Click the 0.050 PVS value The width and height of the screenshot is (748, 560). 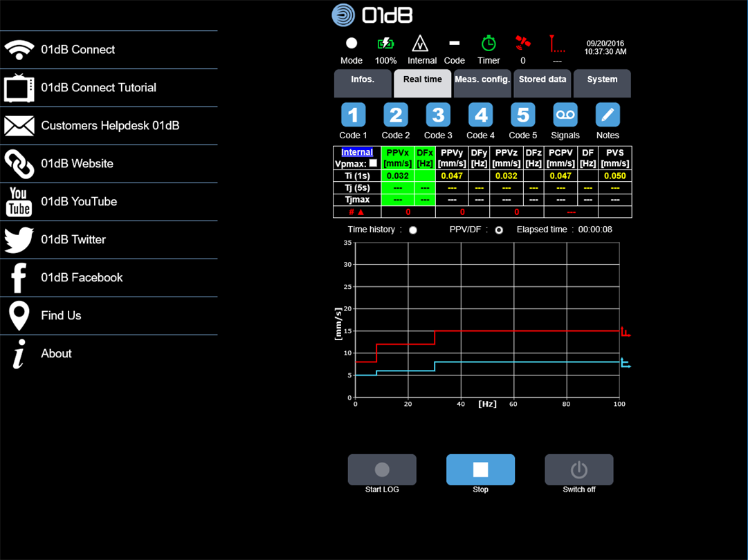pyautogui.click(x=615, y=176)
